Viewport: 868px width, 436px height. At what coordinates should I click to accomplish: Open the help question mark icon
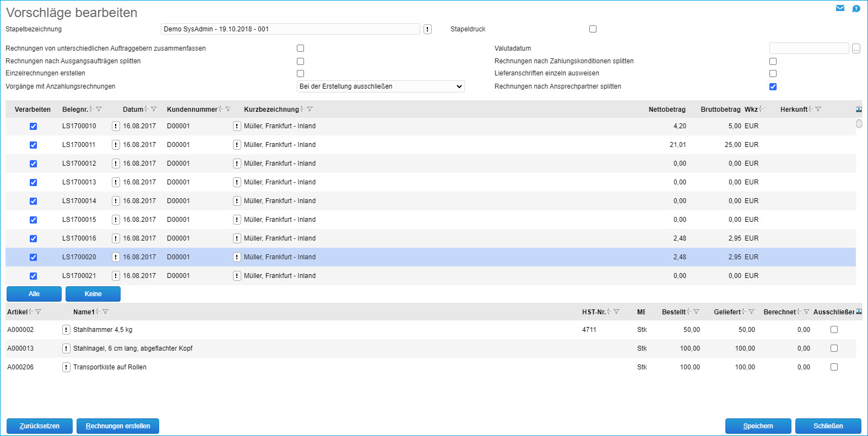[856, 8]
